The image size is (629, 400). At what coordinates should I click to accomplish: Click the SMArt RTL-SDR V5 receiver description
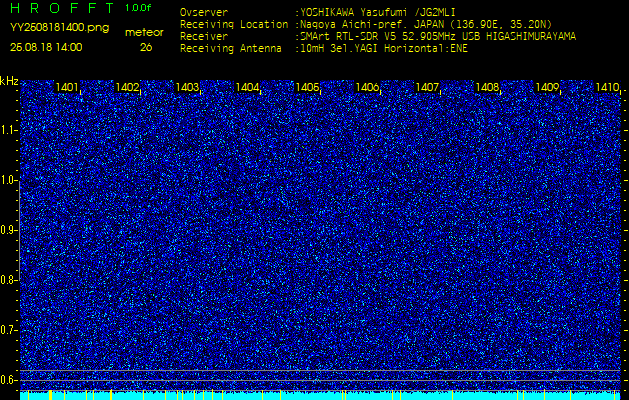(x=436, y=37)
